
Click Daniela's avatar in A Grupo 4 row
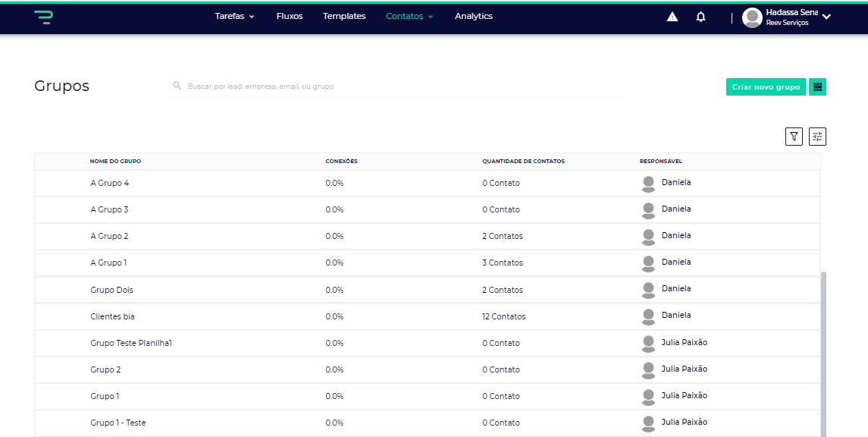pos(648,184)
